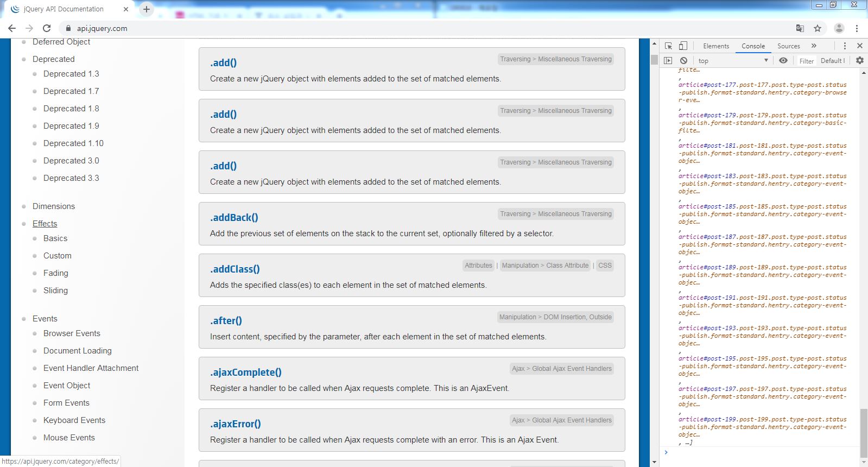The width and height of the screenshot is (868, 467).
Task: Open the .addClass() entry
Action: click(235, 269)
